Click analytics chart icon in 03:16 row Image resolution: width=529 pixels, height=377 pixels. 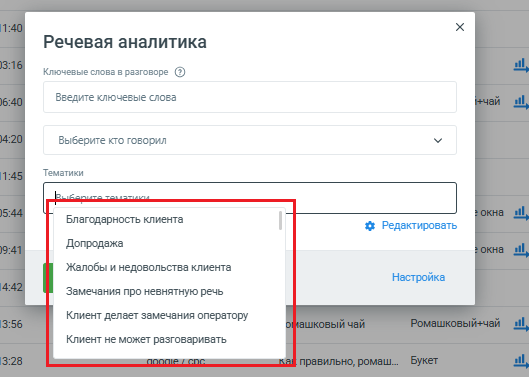(x=521, y=65)
